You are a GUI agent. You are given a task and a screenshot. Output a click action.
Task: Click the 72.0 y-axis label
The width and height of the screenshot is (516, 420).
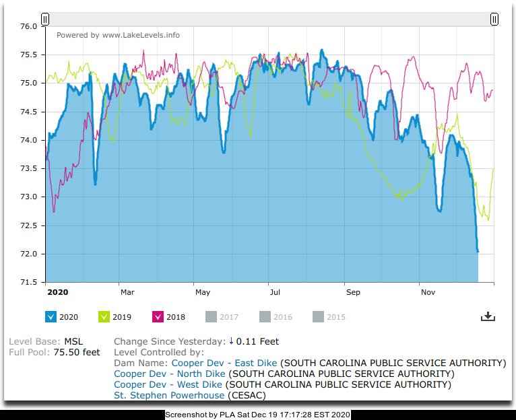(29, 254)
